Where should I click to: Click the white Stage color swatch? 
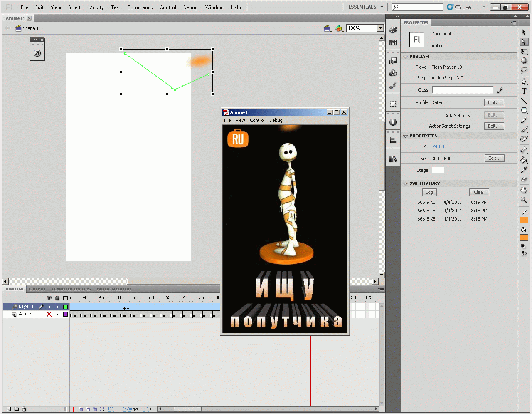(x=438, y=170)
